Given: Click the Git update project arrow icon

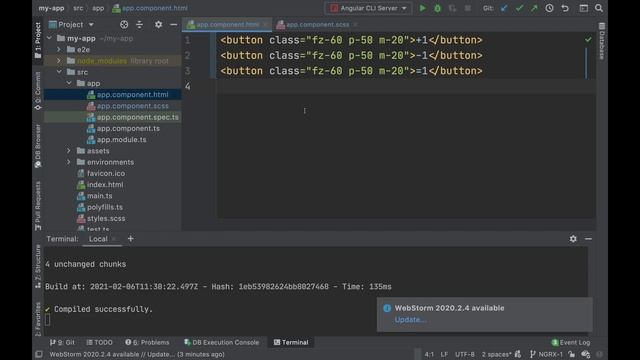Looking at the screenshot, I should point(504,8).
